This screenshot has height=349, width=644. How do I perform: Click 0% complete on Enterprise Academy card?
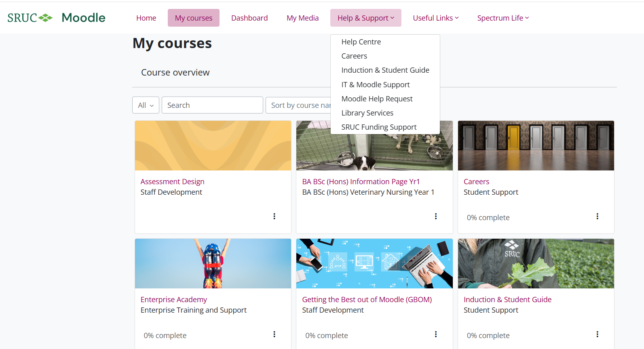(x=165, y=336)
